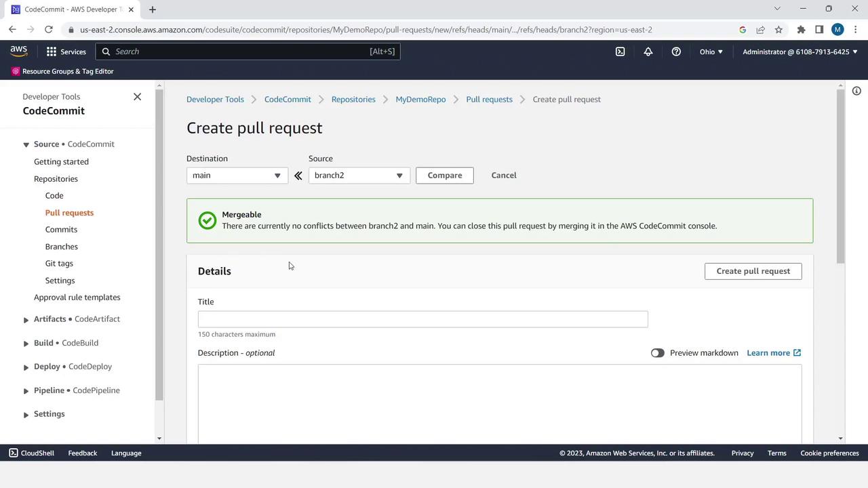The height and width of the screenshot is (488, 868).
Task: Expand the Settings section in sidebar
Action: click(x=26, y=415)
